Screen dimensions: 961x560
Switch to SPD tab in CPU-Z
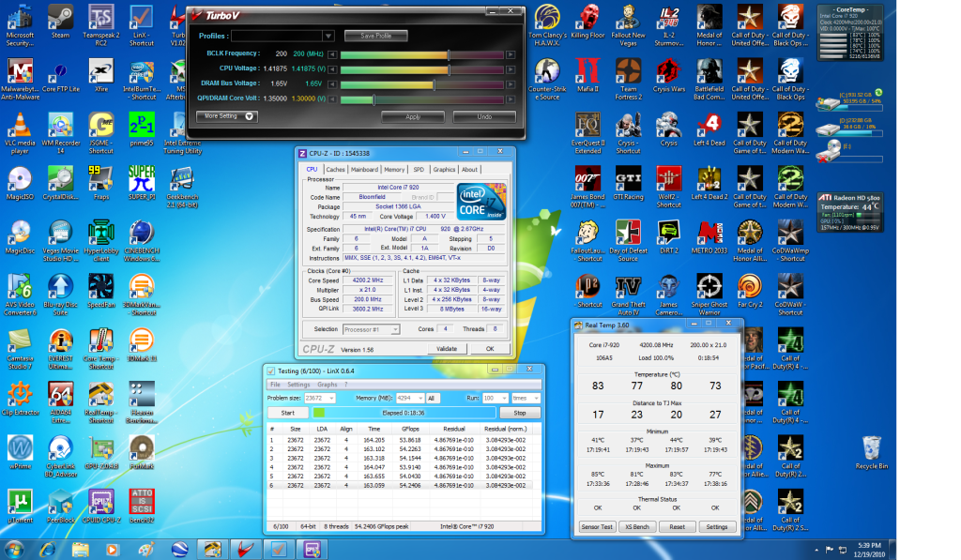[x=419, y=170]
